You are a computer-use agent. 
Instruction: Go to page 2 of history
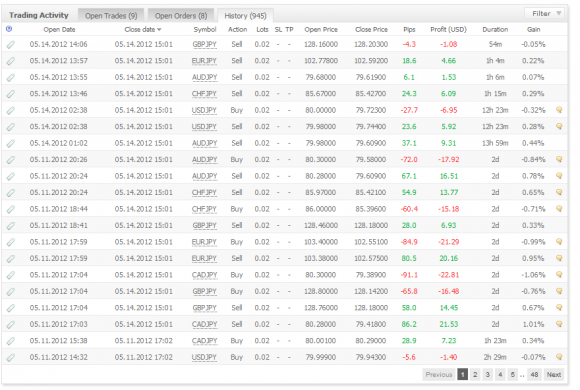coord(475,374)
